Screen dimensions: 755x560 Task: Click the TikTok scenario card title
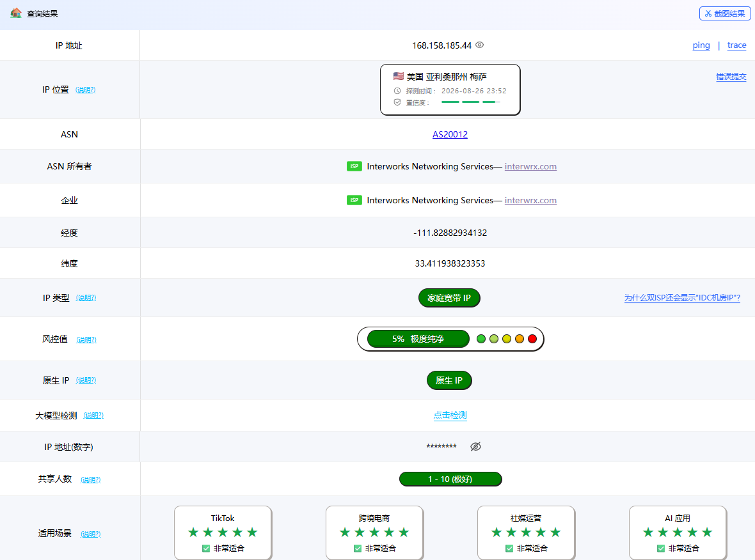223,518
